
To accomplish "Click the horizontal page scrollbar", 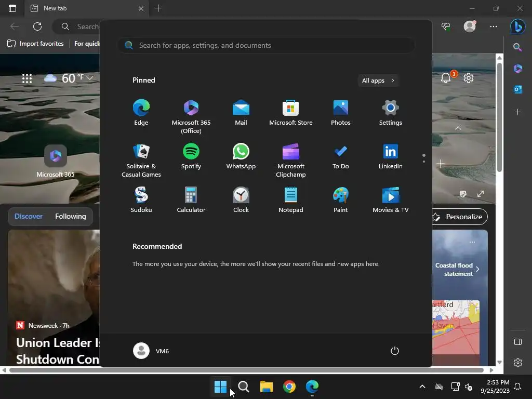I will coord(246,370).
